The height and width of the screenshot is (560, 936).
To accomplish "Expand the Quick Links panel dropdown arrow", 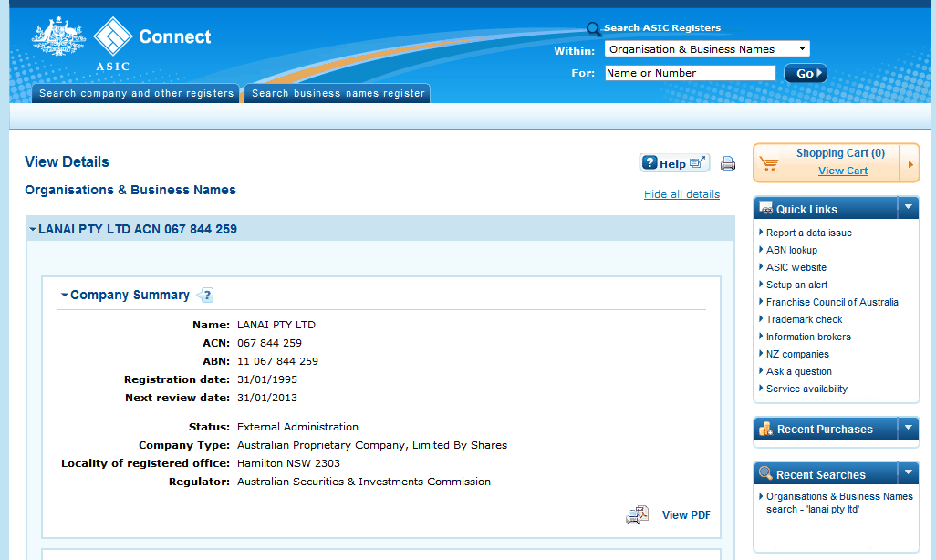I will [908, 207].
